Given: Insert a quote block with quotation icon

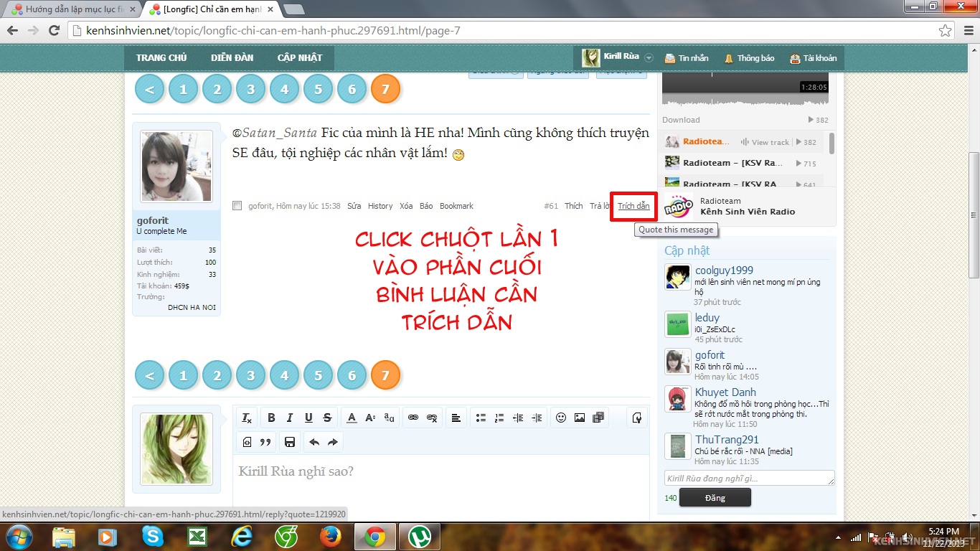Looking at the screenshot, I should (265, 442).
